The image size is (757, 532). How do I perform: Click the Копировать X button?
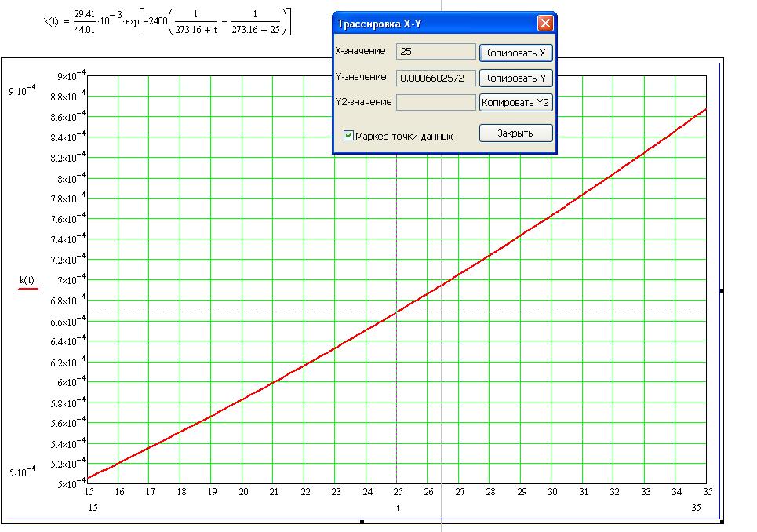[515, 53]
